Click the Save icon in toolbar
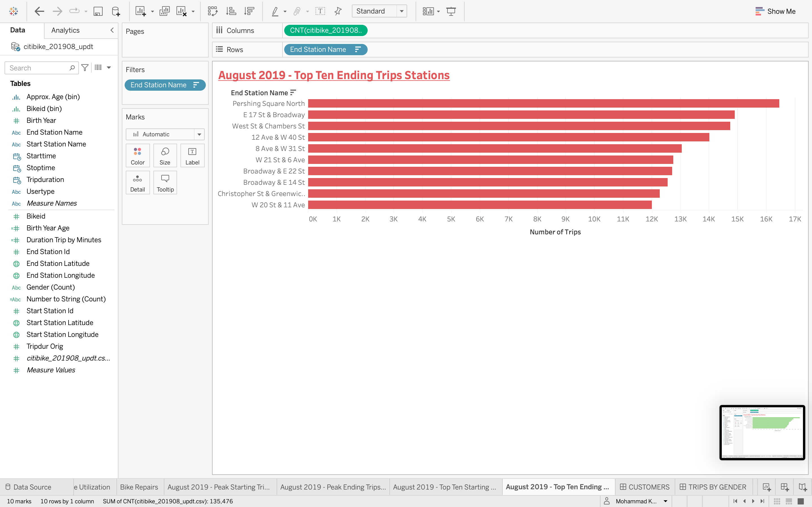The image size is (812, 507). coord(98,11)
